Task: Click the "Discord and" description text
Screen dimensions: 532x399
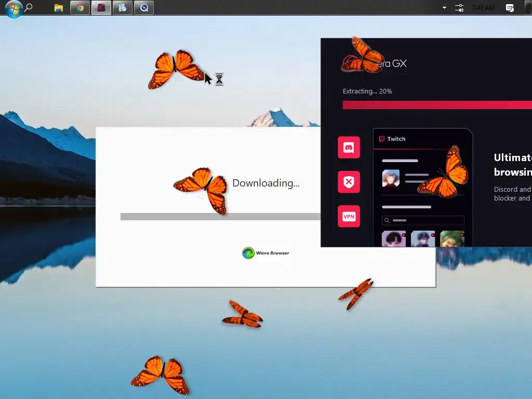Action: coord(512,189)
